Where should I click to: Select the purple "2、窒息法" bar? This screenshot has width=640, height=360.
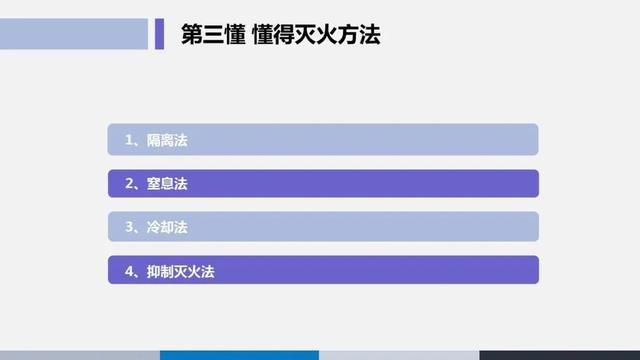pyautogui.click(x=323, y=184)
